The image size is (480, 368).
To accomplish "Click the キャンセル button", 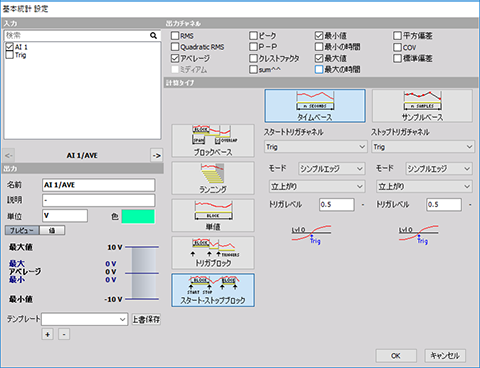I will click(445, 356).
